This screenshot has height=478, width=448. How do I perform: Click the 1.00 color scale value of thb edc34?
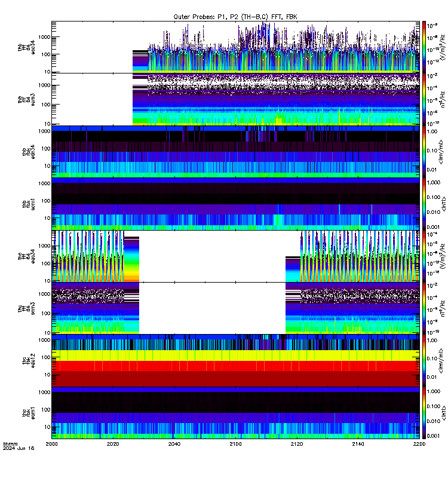pyautogui.click(x=432, y=131)
